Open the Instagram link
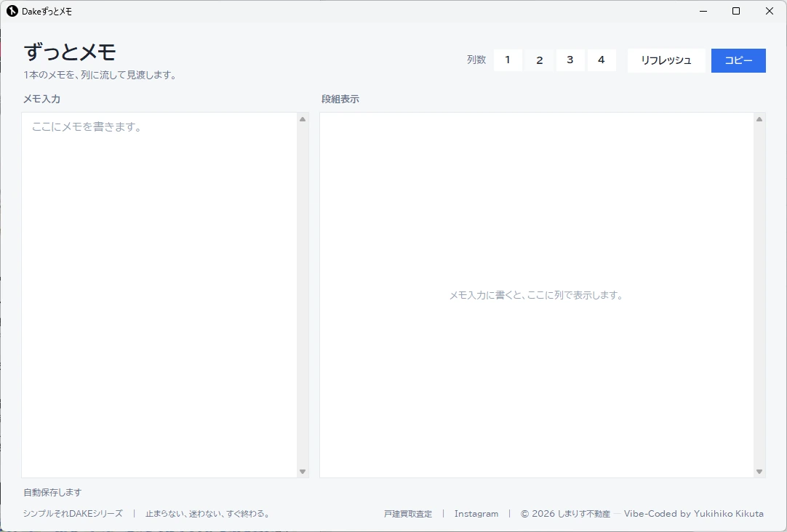The width and height of the screenshot is (787, 532). (x=476, y=514)
